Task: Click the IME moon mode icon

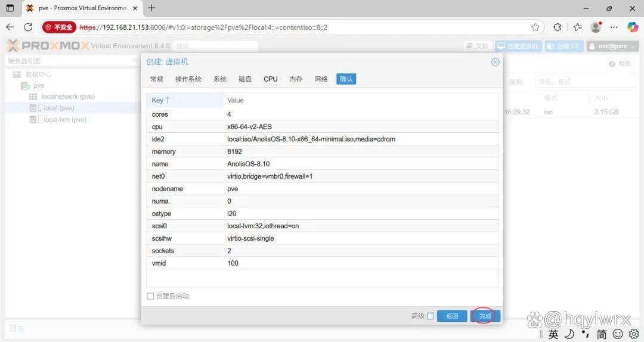Action: click(569, 334)
